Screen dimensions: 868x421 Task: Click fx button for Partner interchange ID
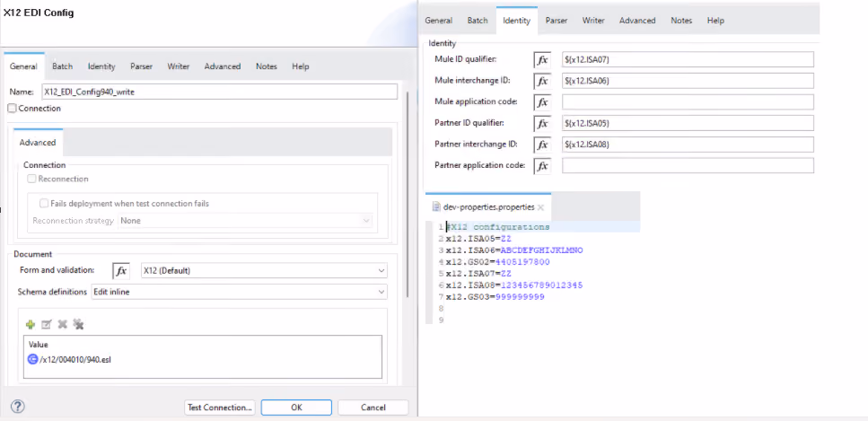coord(542,145)
